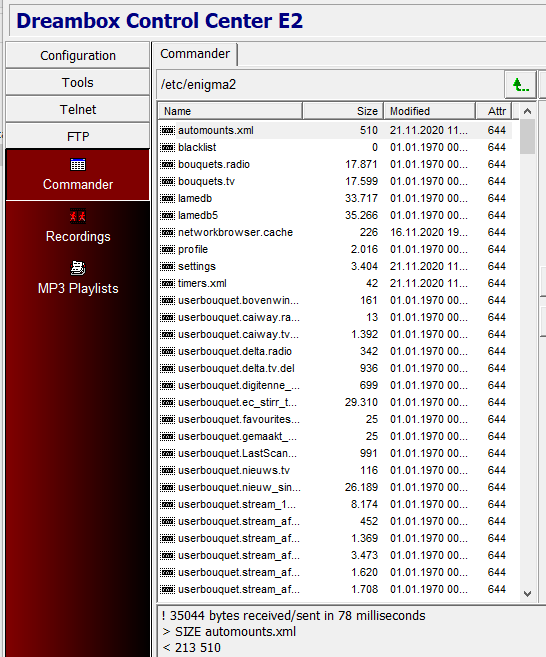Select the userbouquet.nieuw_sin... file name
The height and width of the screenshot is (657, 546).
click(x=239, y=487)
